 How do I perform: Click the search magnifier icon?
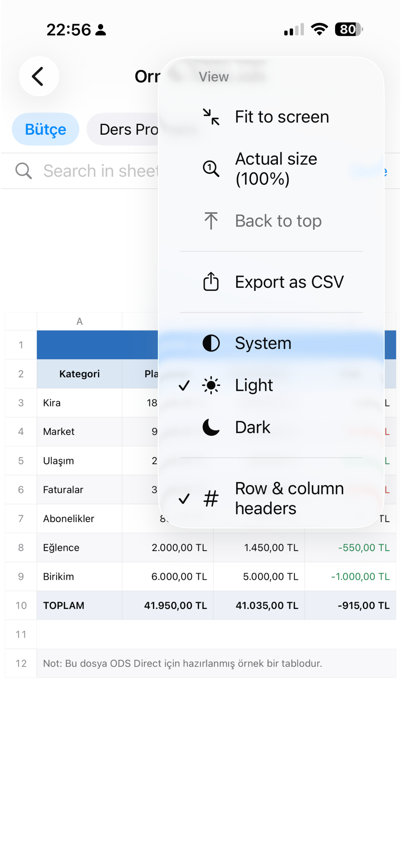(x=23, y=171)
